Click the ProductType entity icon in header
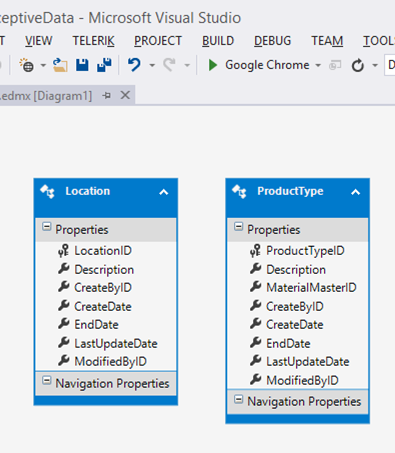 [239, 192]
